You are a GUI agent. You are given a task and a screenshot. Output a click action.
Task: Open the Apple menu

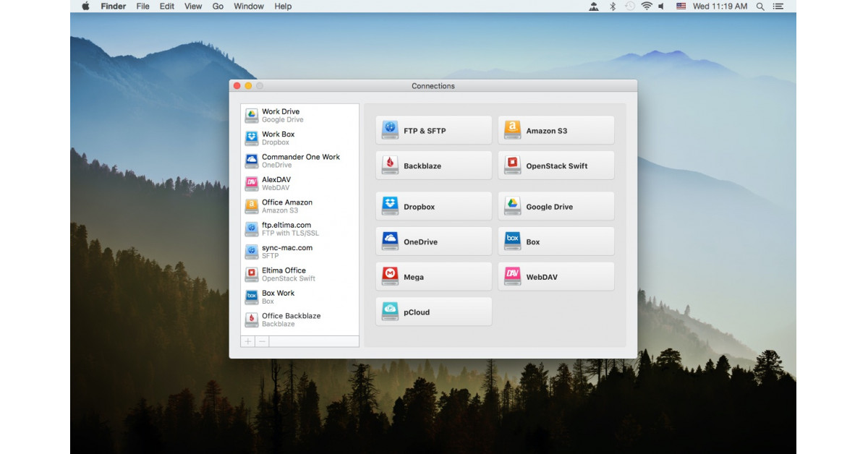click(85, 7)
